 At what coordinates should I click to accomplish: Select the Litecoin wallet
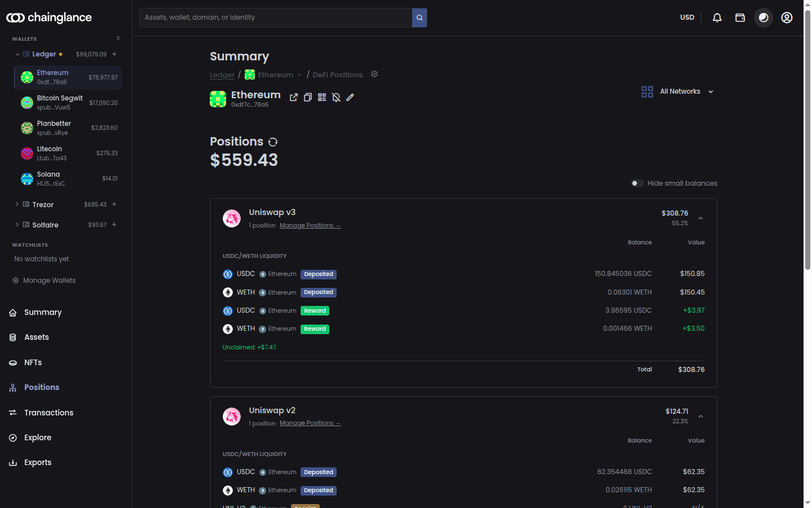(x=68, y=154)
